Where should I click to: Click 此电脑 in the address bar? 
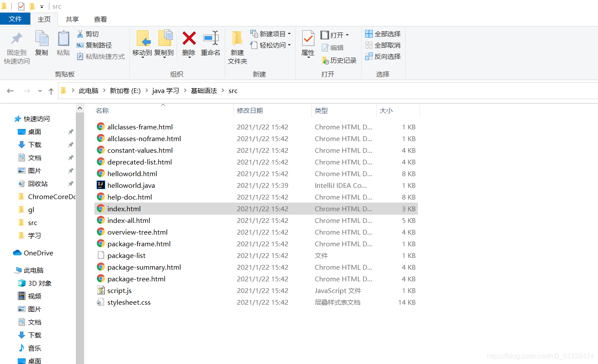pos(89,91)
